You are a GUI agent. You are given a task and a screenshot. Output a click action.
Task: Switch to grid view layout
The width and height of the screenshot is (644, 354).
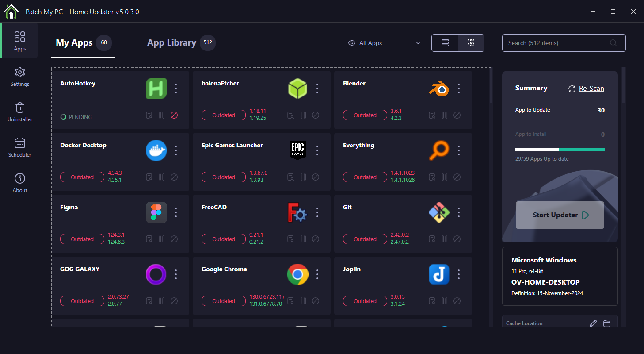point(471,43)
